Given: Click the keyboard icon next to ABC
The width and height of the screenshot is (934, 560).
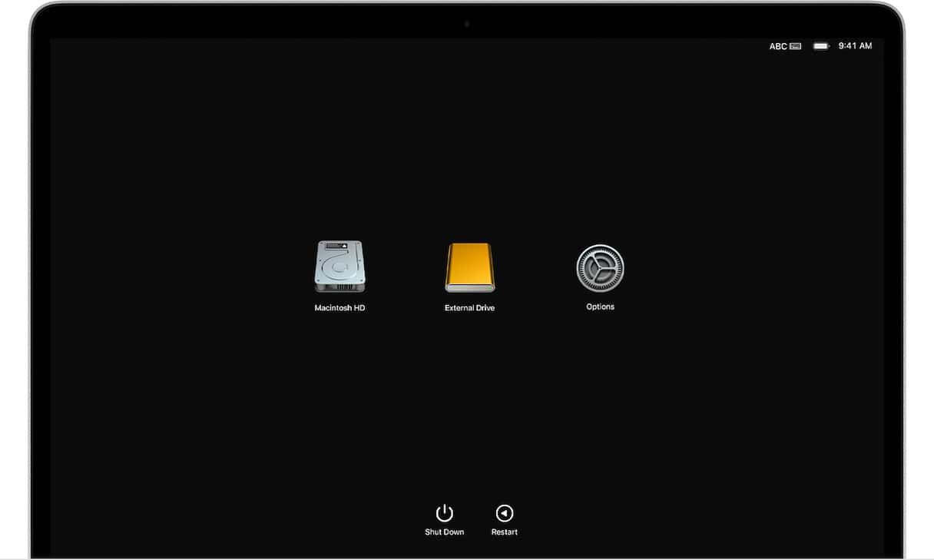Looking at the screenshot, I should tap(796, 46).
